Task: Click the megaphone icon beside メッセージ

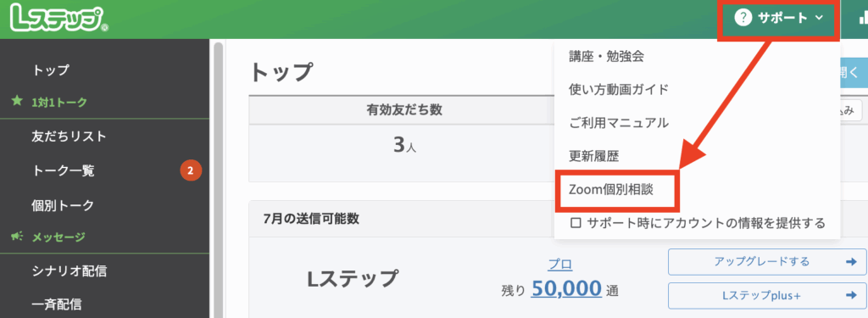Action: [17, 237]
